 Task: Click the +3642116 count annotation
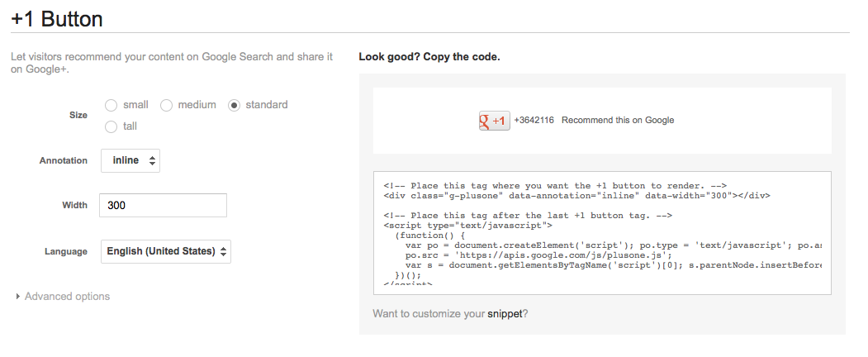coord(534,121)
